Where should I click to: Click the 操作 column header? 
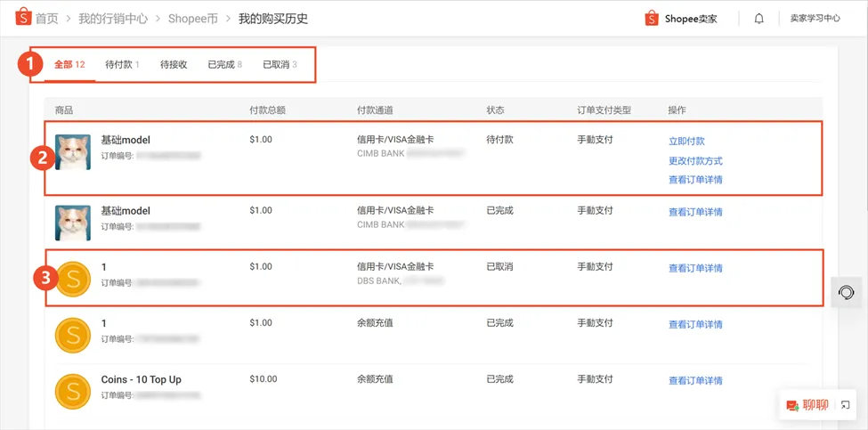pos(677,110)
